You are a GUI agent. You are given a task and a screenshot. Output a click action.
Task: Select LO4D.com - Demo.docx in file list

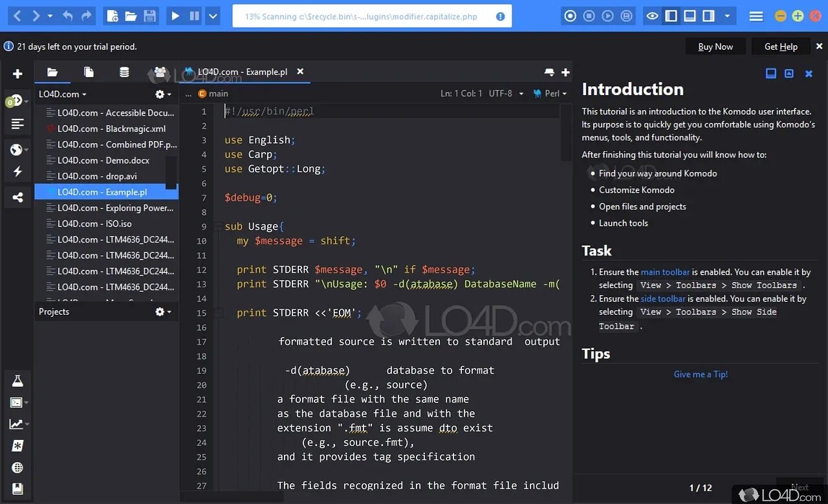pos(103,160)
